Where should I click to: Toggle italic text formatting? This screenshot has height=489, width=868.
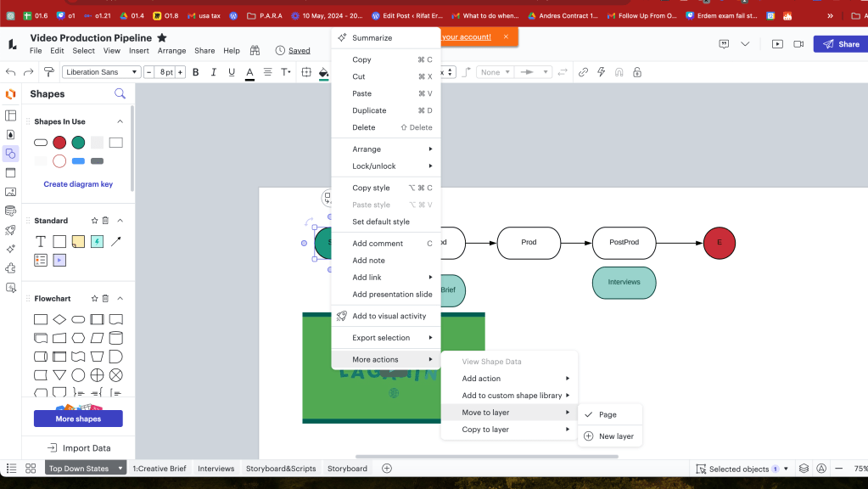pyautogui.click(x=214, y=72)
